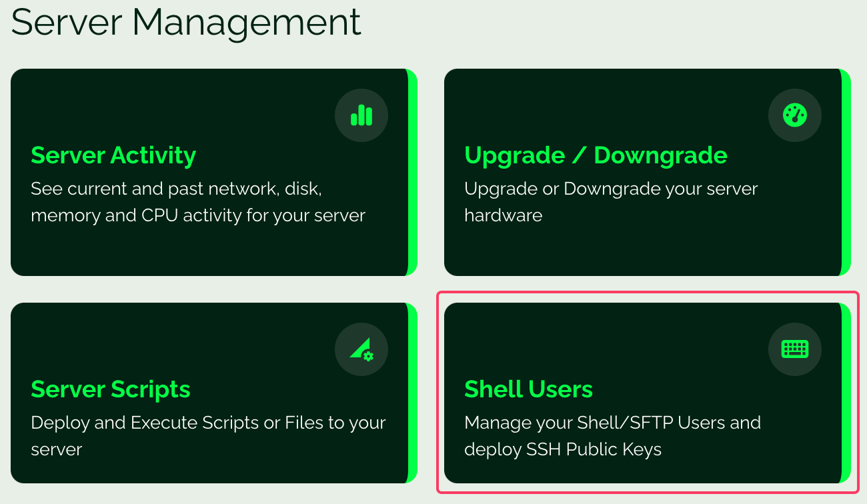Click the Server Management page heading
Viewport: 867px width, 504px height.
click(x=186, y=22)
